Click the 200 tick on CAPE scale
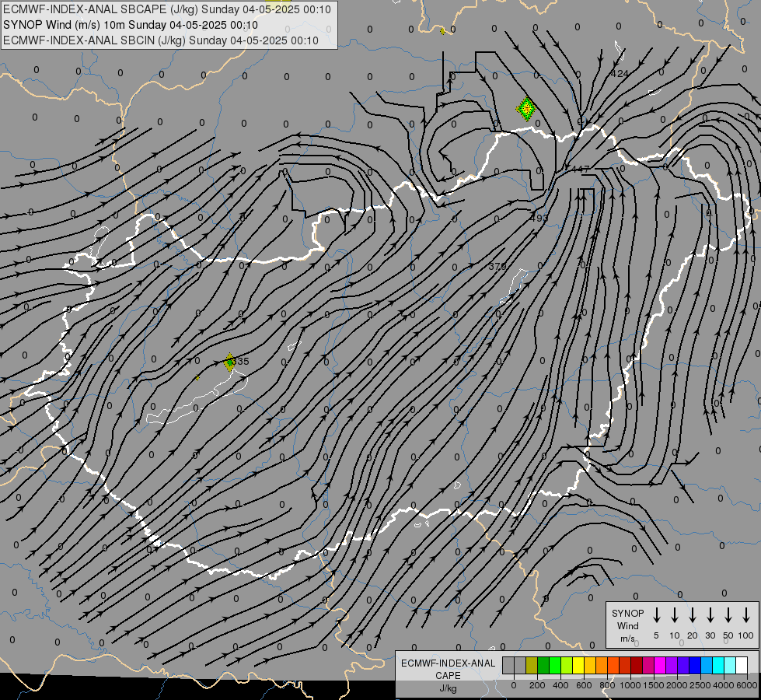761x700 pixels. click(537, 685)
